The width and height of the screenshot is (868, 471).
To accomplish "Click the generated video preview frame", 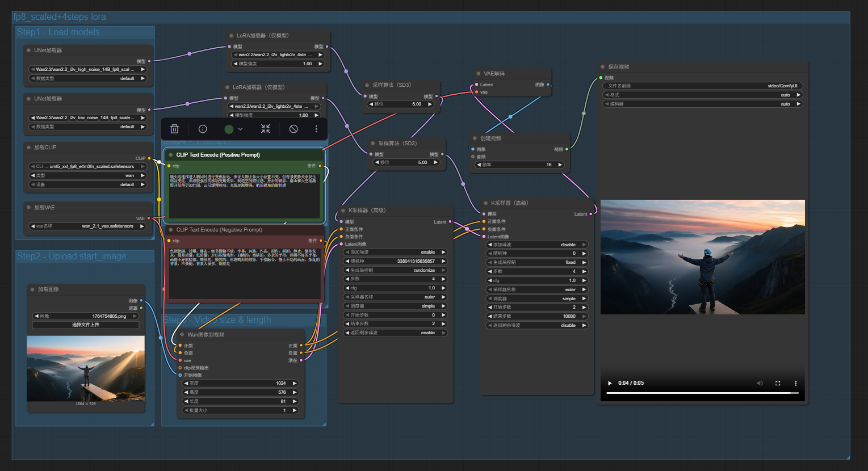I will [703, 257].
